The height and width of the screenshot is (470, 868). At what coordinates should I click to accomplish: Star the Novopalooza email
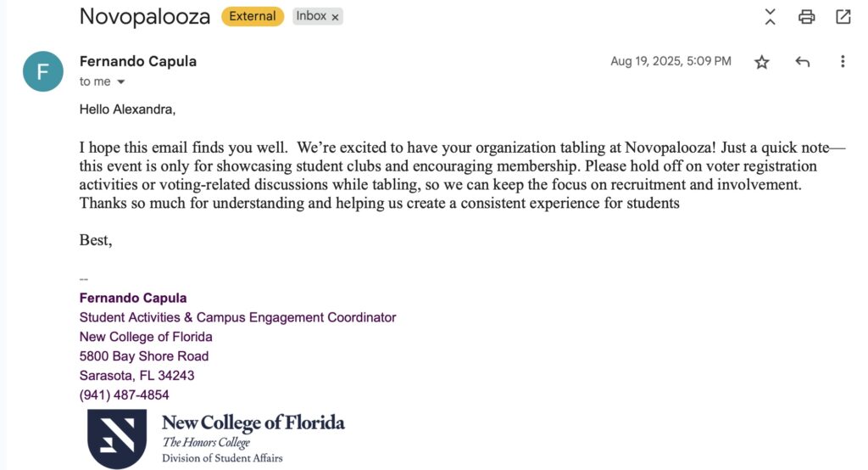point(761,62)
